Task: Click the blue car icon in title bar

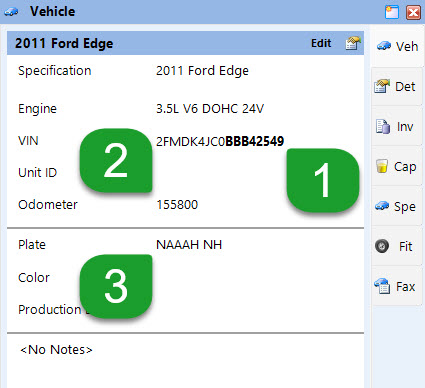Action: point(11,12)
